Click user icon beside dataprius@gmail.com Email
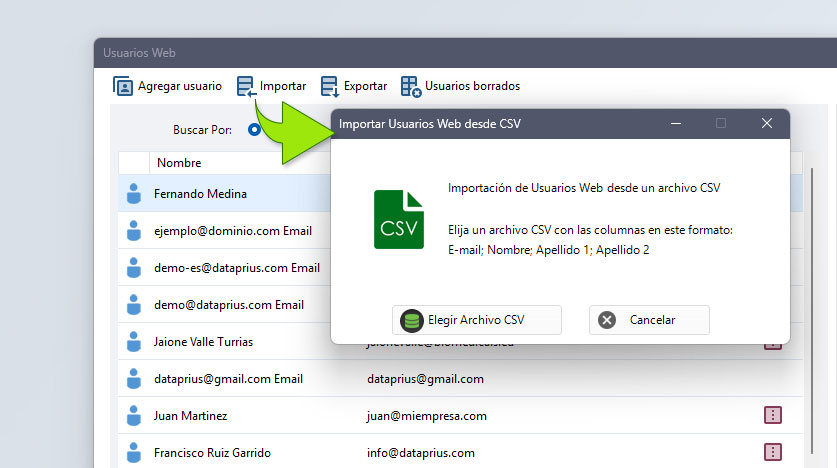The width and height of the screenshot is (837, 468). coord(134,379)
